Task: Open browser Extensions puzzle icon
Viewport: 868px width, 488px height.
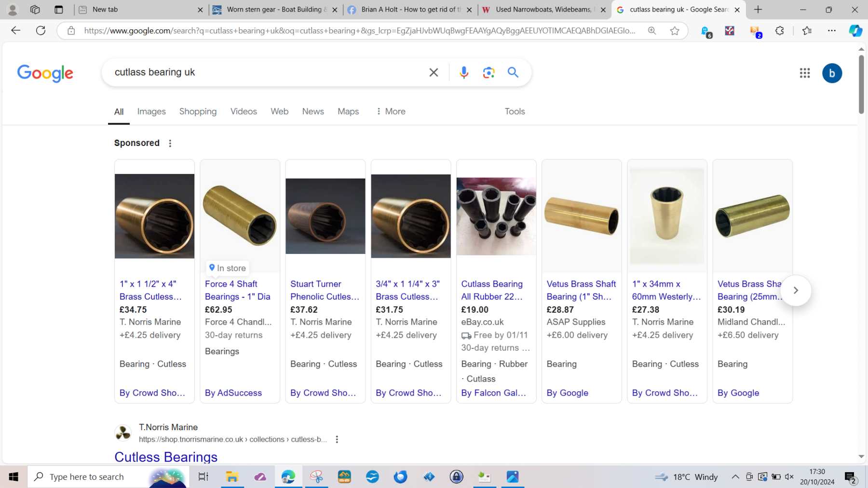Action: [779, 31]
